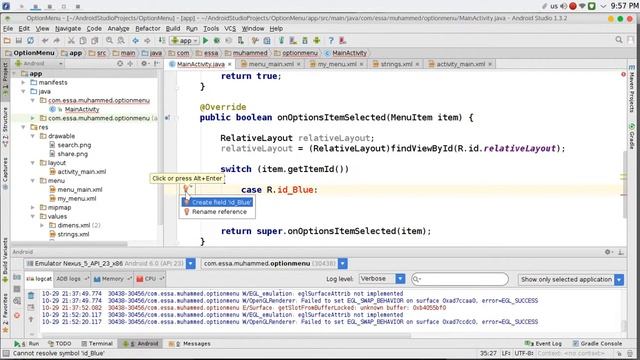Close the MainActivity.java tab
Image resolution: width=640 pixels, height=360 pixels.
(230, 64)
